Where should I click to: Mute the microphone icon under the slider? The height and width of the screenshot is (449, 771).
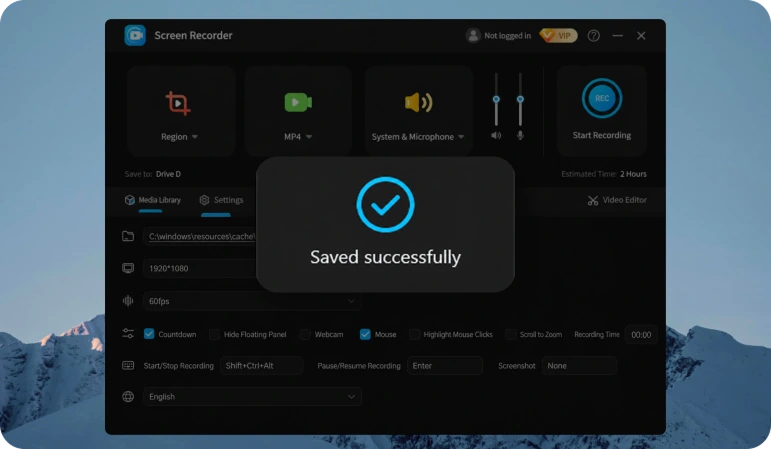520,135
